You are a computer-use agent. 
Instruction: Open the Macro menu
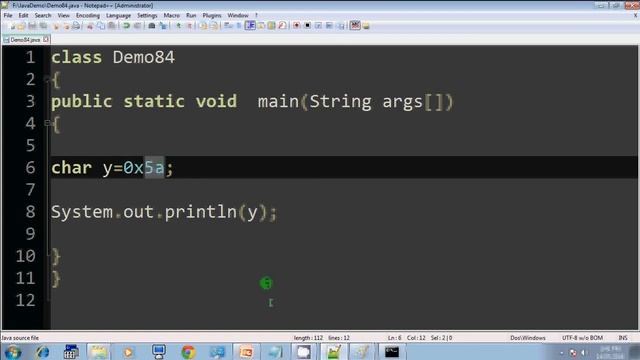[x=171, y=15]
